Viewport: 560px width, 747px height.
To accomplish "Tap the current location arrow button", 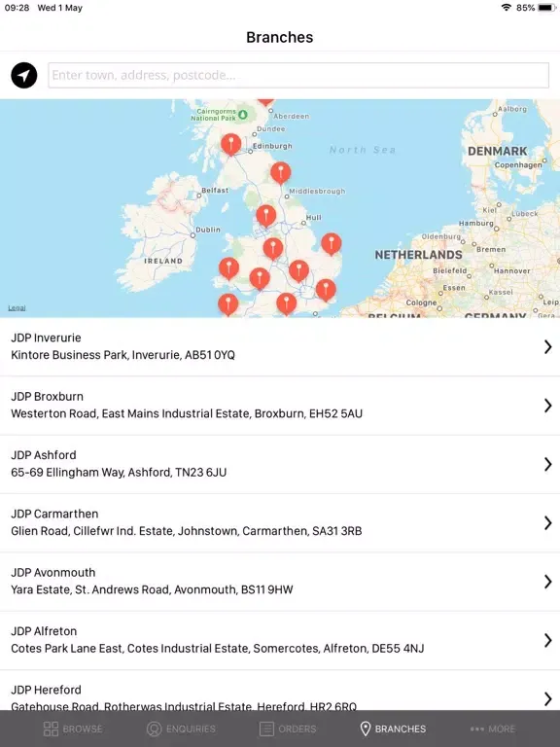I will [x=24, y=75].
